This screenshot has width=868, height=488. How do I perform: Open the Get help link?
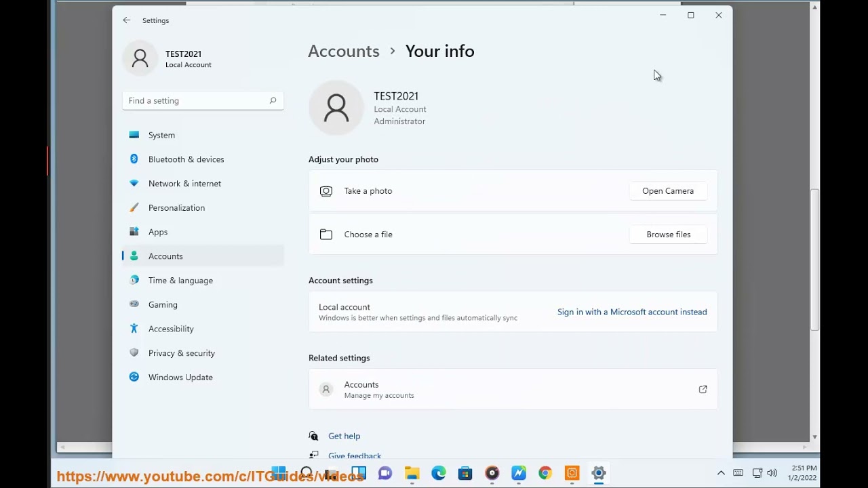344,436
